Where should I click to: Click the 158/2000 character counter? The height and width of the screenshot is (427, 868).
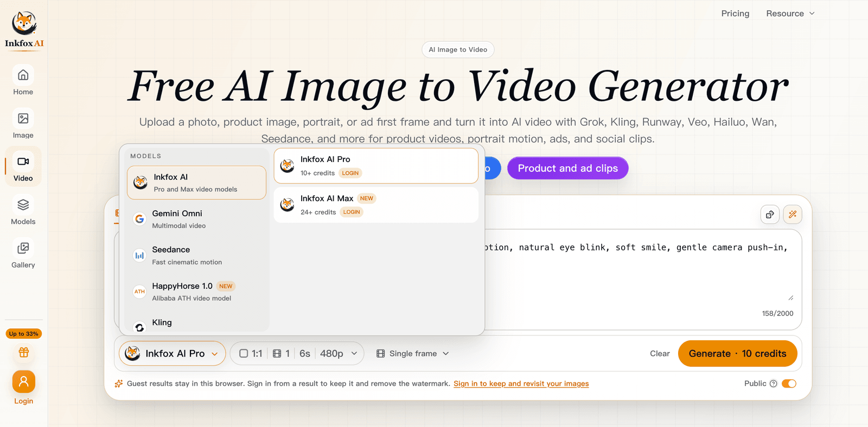pos(777,314)
